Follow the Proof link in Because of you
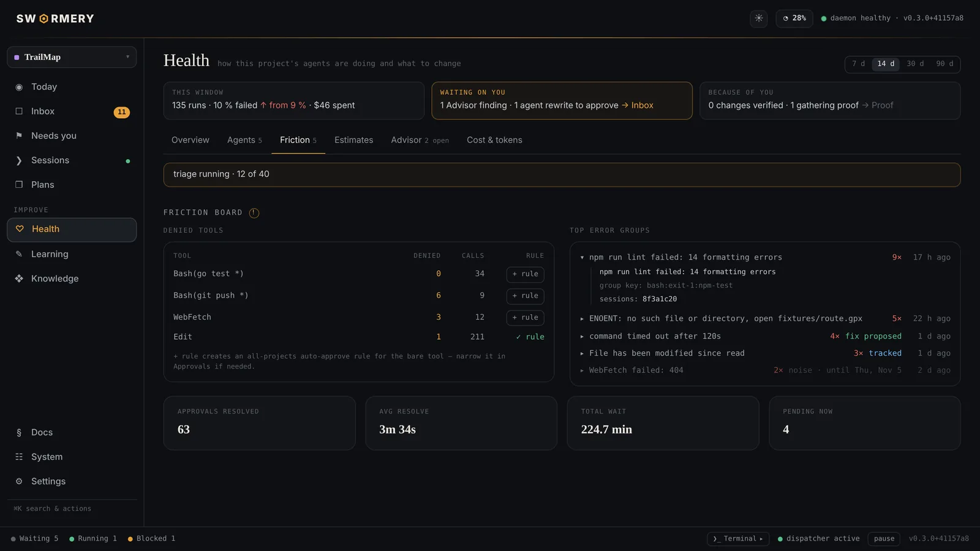The image size is (980, 551). (x=878, y=105)
